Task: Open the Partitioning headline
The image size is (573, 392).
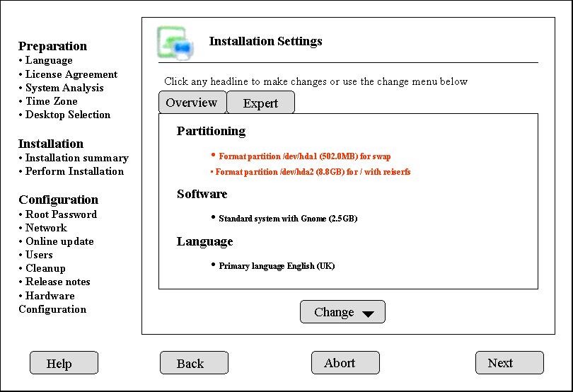Action: coord(212,131)
